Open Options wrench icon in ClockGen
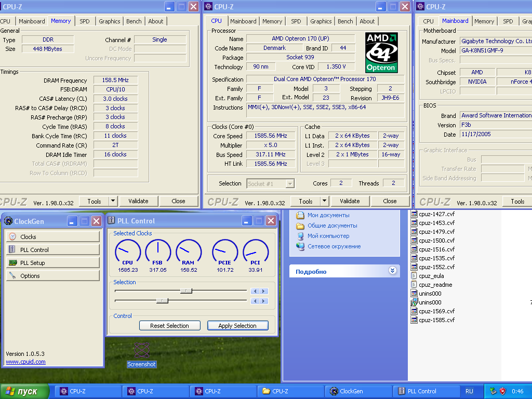 tap(12, 275)
